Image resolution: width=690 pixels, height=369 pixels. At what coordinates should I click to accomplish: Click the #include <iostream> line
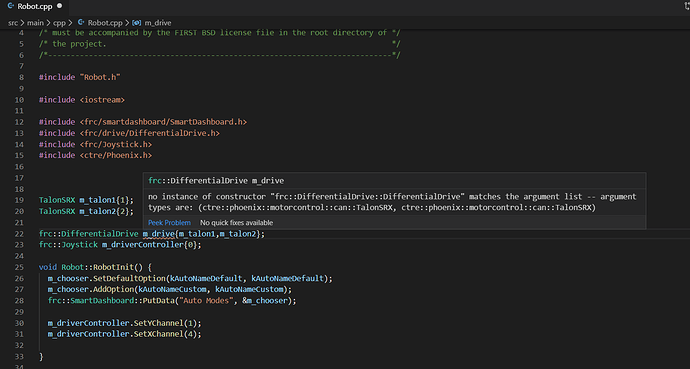pos(82,100)
